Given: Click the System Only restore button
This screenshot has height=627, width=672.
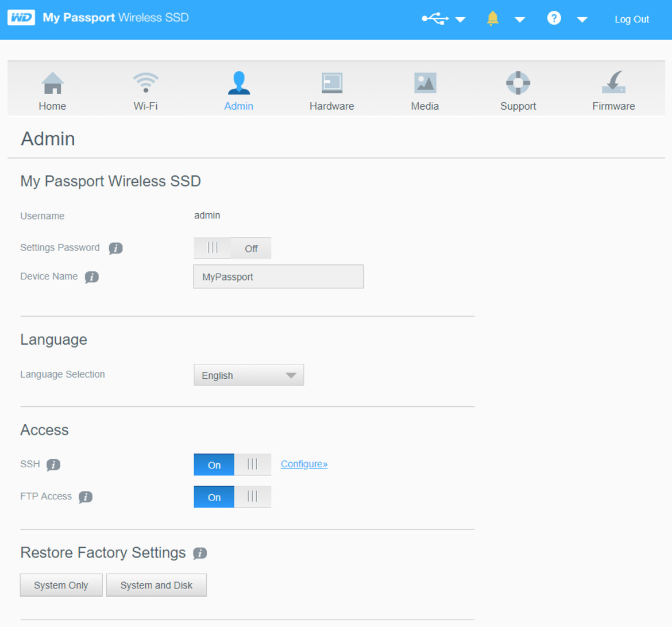Looking at the screenshot, I should coord(61,586).
